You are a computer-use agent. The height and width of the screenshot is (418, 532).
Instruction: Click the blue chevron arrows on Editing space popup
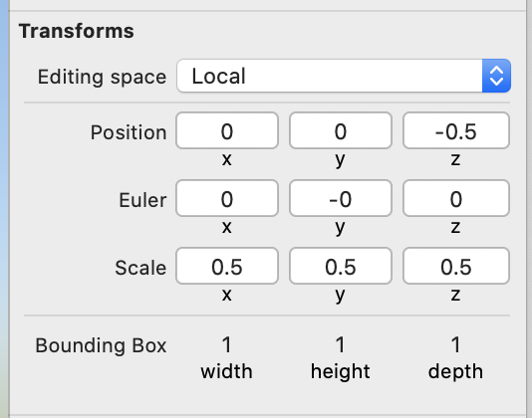tap(496, 76)
